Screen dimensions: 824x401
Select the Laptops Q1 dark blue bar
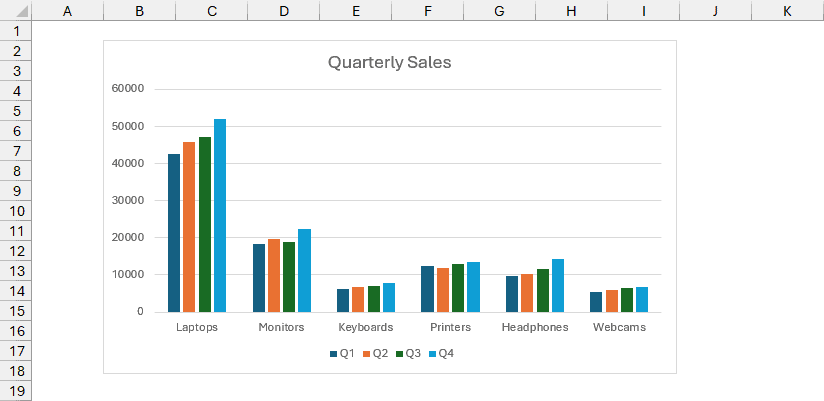click(x=174, y=233)
